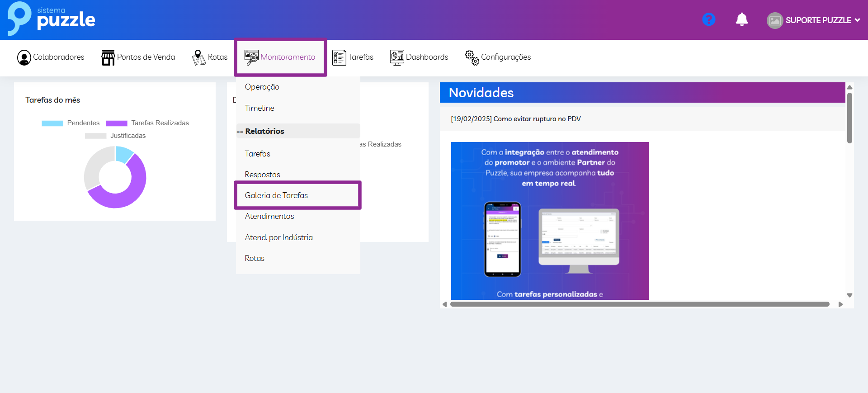Click the Novidades horizontal scrollbar
Image resolution: width=868 pixels, height=393 pixels.
coord(639,304)
